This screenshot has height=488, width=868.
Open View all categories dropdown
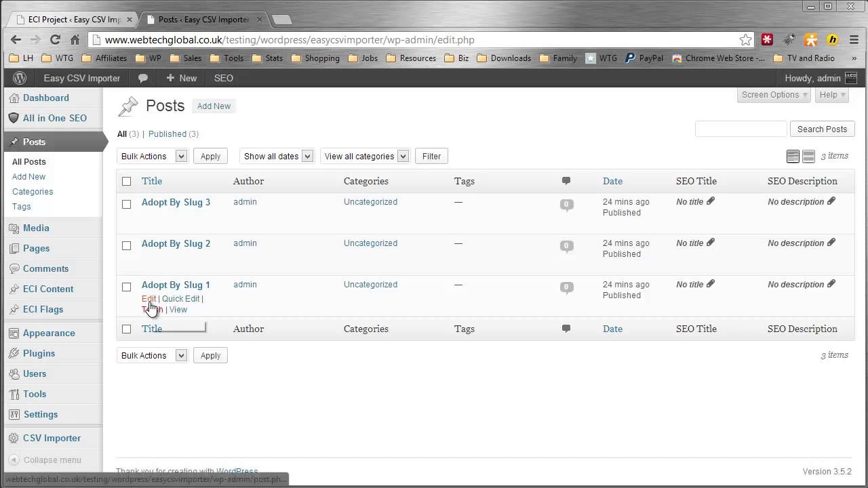pos(365,157)
